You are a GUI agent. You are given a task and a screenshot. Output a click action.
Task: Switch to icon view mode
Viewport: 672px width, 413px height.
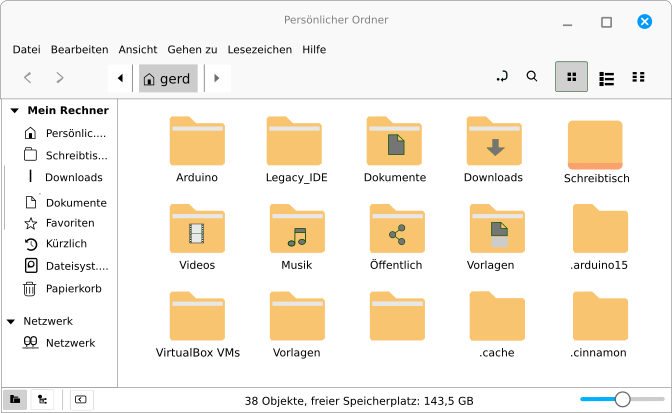[x=571, y=77]
